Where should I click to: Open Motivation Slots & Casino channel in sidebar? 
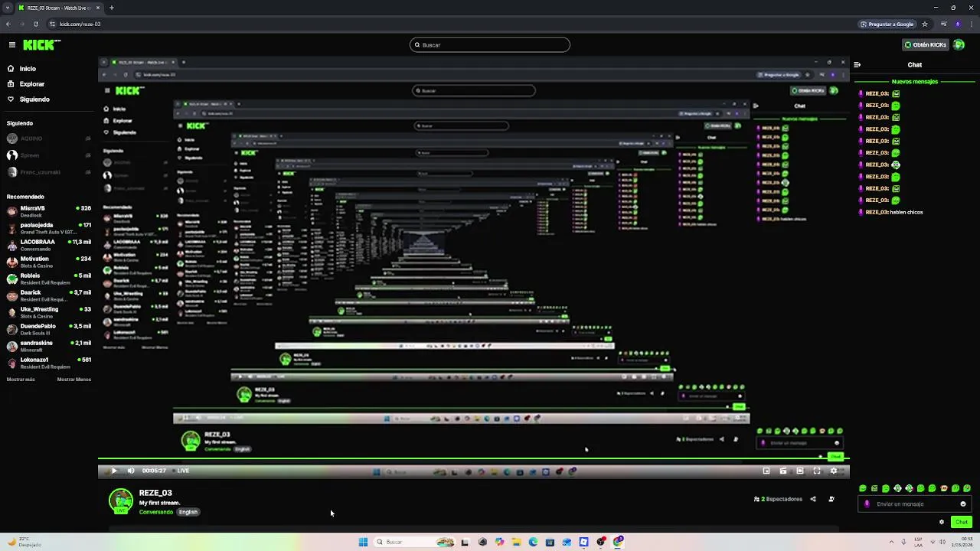click(49, 261)
